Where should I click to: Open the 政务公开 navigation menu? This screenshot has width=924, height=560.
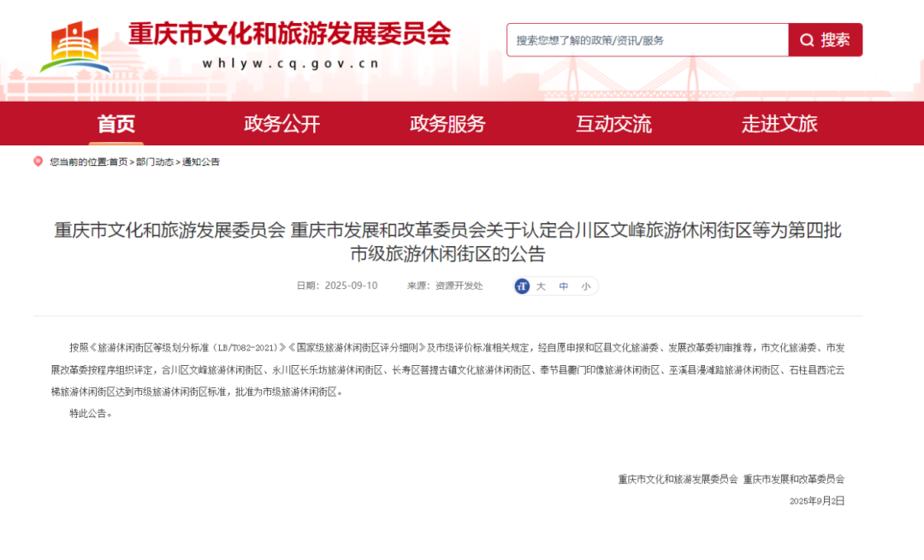point(281,124)
